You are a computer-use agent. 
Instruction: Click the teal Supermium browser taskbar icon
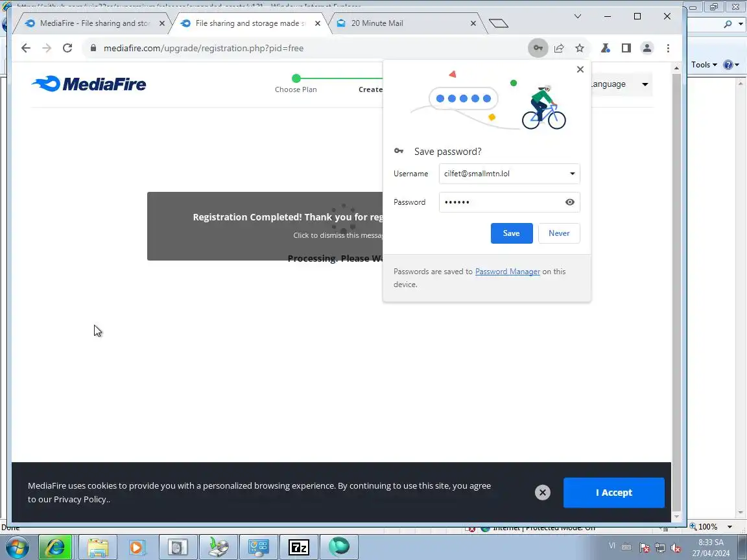(338, 546)
